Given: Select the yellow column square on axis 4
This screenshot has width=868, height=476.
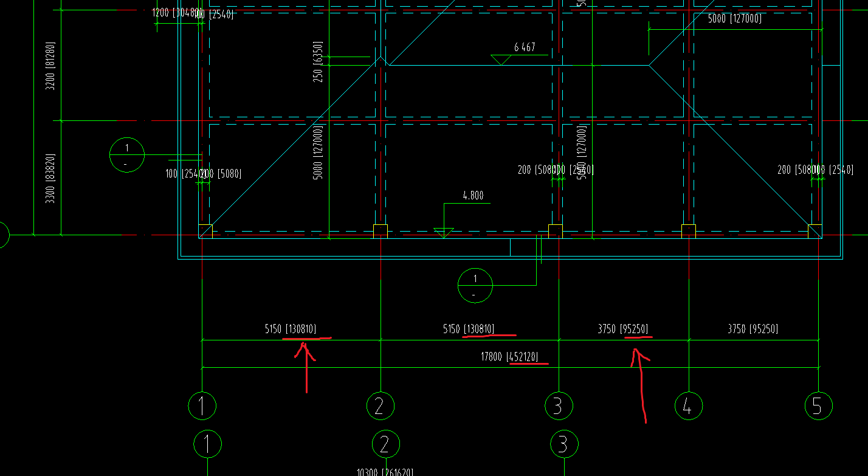Looking at the screenshot, I should [x=689, y=231].
